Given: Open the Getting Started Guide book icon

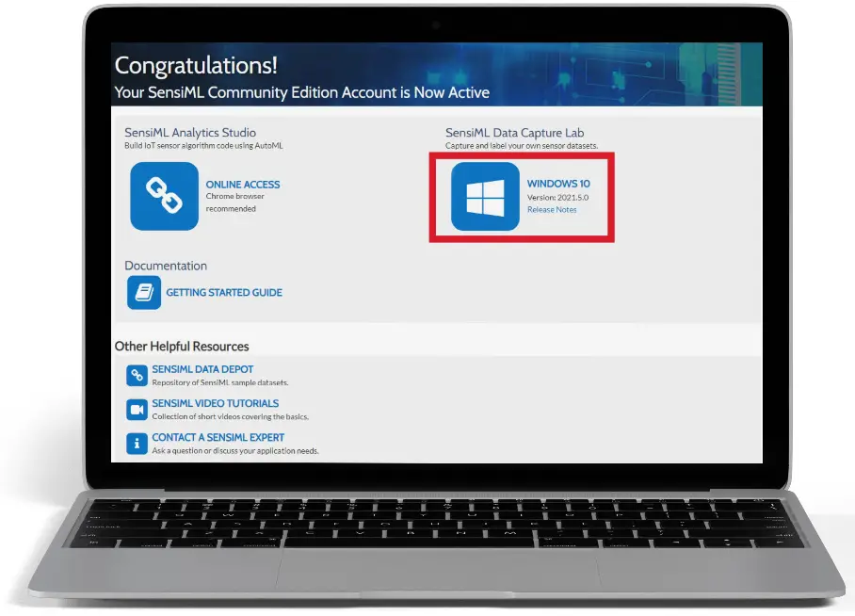Looking at the screenshot, I should click(143, 292).
